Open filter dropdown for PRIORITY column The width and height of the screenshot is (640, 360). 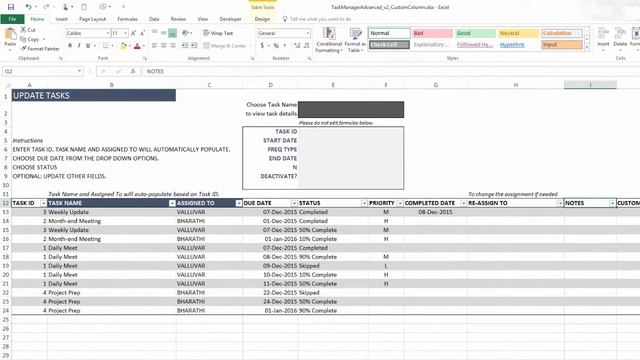[x=400, y=203]
